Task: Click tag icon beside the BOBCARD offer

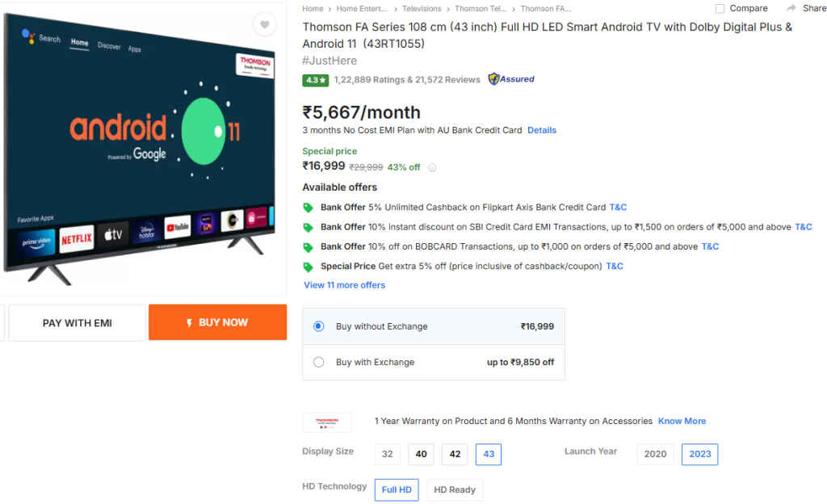Action: [x=308, y=246]
